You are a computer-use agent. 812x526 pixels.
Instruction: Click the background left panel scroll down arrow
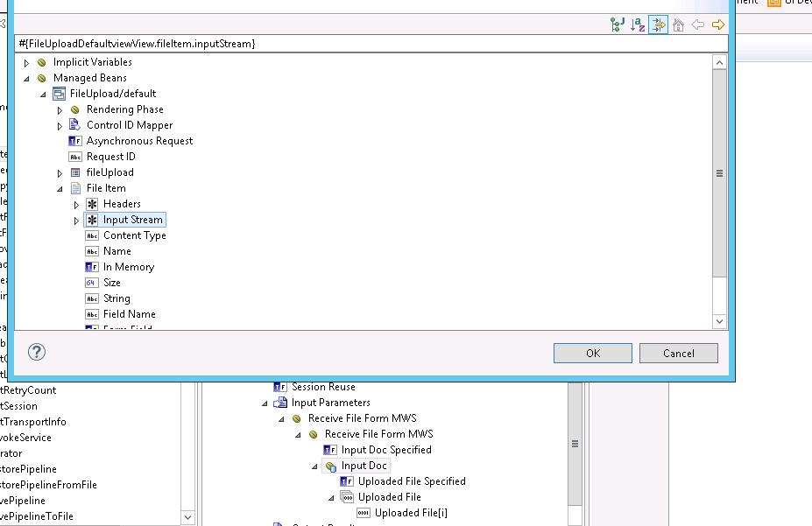tap(187, 517)
